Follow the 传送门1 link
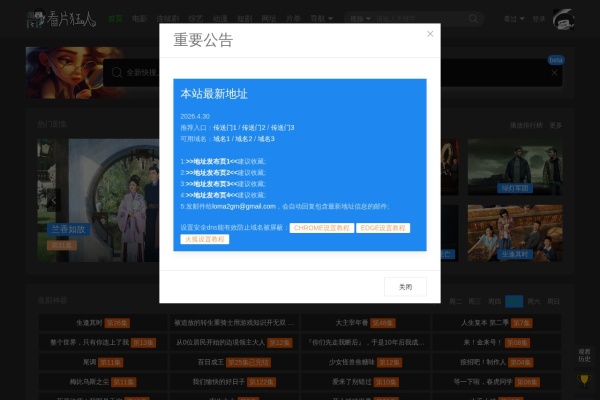 (x=225, y=127)
